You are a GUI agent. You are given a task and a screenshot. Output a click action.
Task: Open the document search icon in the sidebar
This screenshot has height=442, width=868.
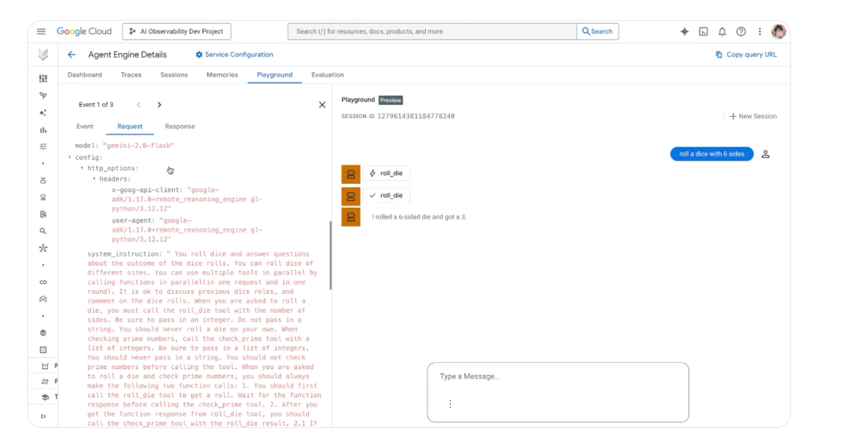pyautogui.click(x=43, y=214)
